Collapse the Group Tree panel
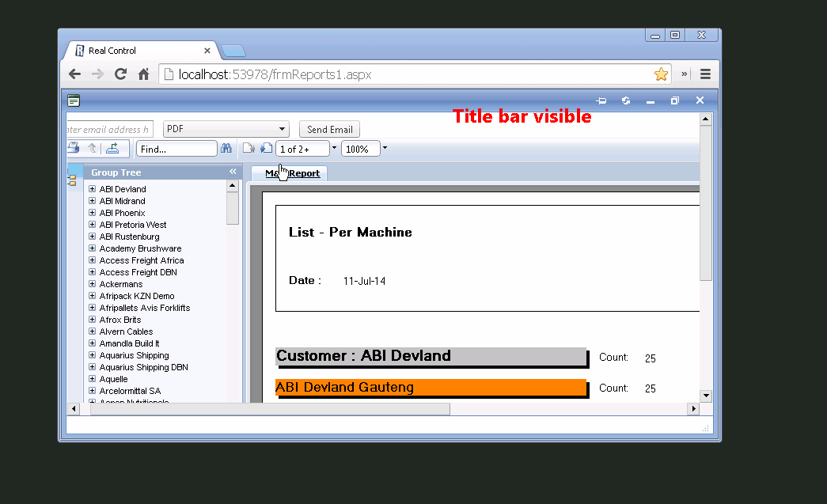This screenshot has height=504, width=827. [x=233, y=172]
